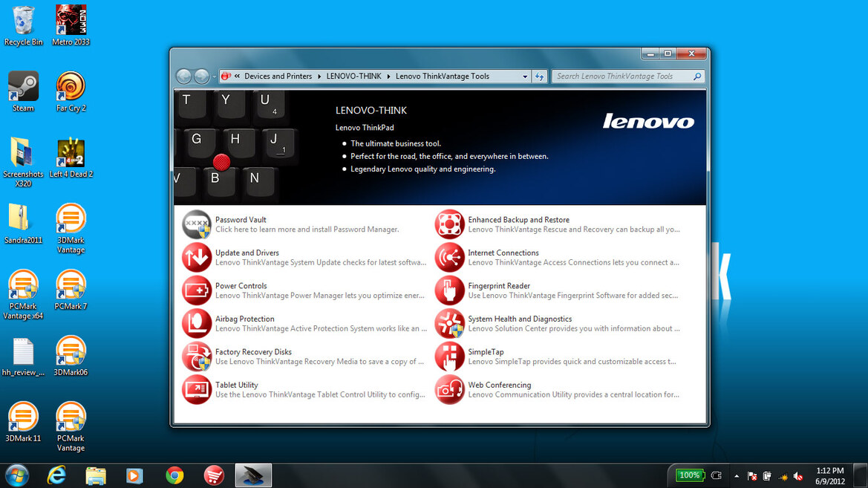
Task: Focus the Search Lenovo ThinkVantage Tools box
Action: pyautogui.click(x=627, y=77)
